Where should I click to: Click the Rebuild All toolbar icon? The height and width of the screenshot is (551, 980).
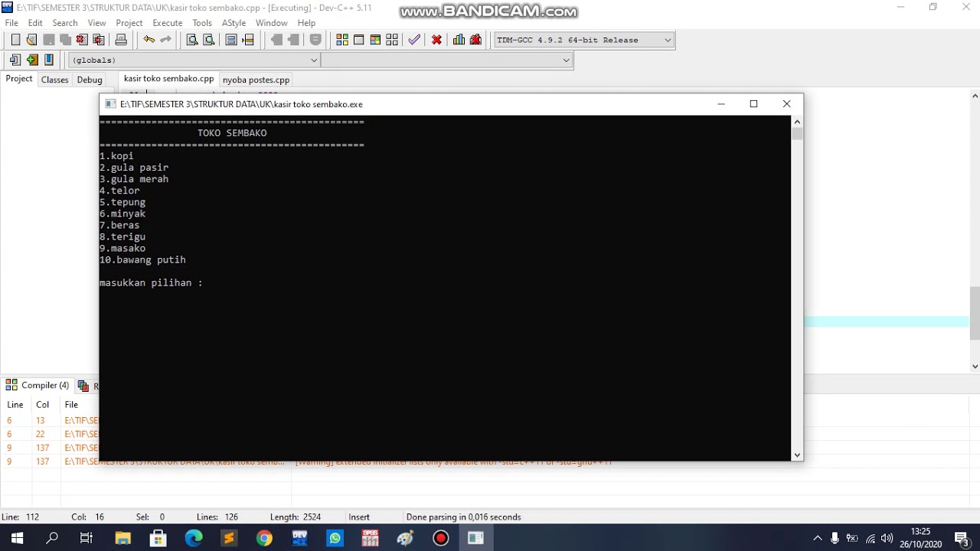coord(392,40)
